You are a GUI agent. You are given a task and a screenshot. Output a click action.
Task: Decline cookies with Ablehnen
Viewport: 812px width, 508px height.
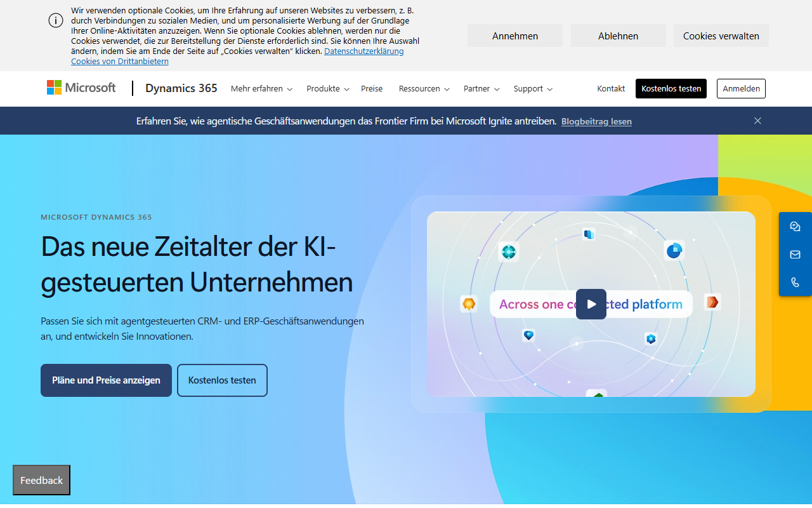coord(619,36)
